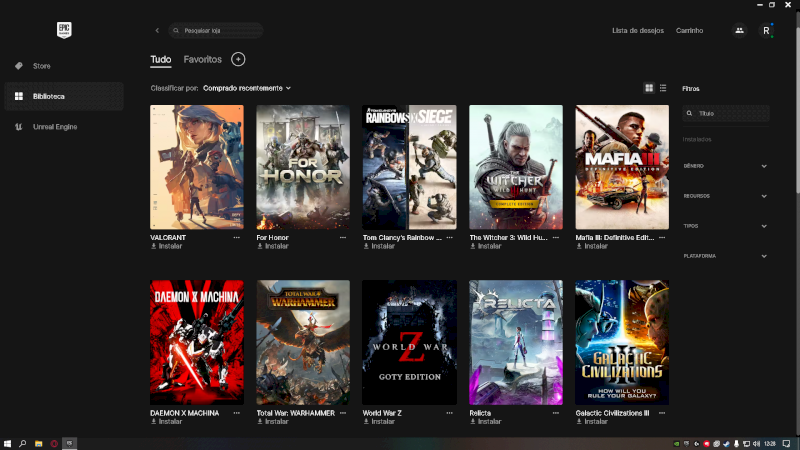Open Carrinho
The height and width of the screenshot is (450, 800).
(689, 31)
